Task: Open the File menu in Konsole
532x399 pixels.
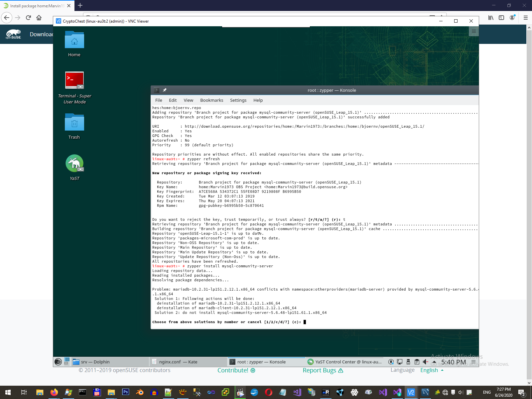Action: click(159, 100)
